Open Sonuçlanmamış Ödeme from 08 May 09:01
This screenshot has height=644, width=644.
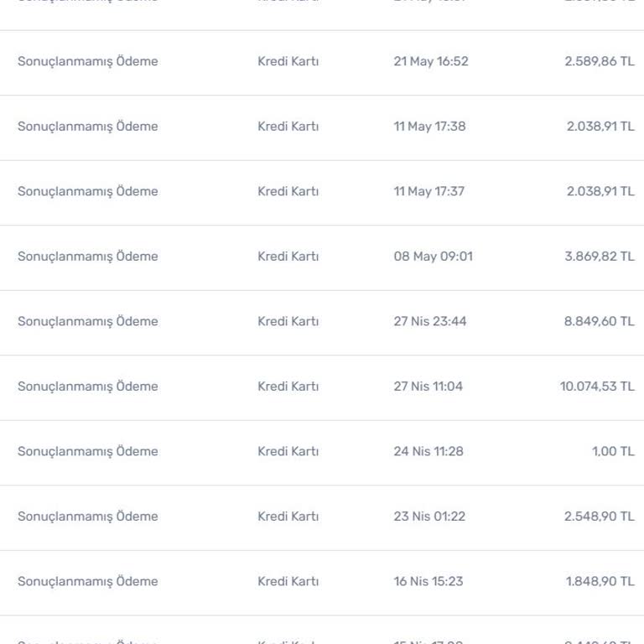(x=87, y=257)
